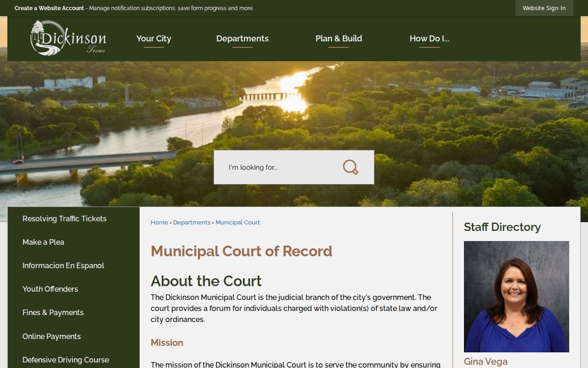Click the Staff Directory heading
Screen dimensions: 588x368
coord(502,227)
